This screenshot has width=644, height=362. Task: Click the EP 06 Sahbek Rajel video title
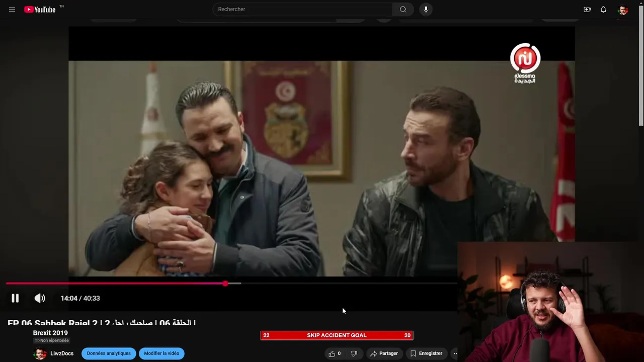coord(102,323)
